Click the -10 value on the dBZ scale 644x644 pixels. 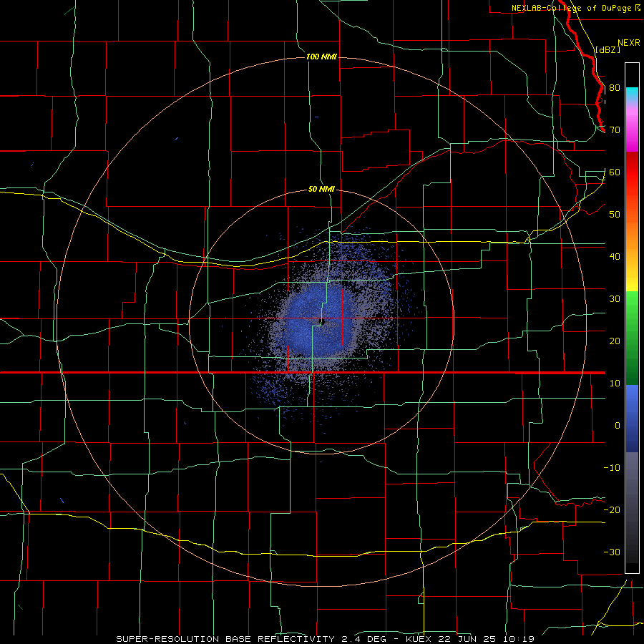pyautogui.click(x=612, y=468)
